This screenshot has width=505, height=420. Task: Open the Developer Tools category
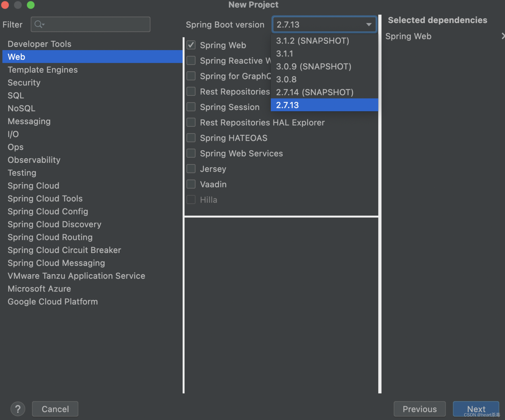tap(92, 44)
